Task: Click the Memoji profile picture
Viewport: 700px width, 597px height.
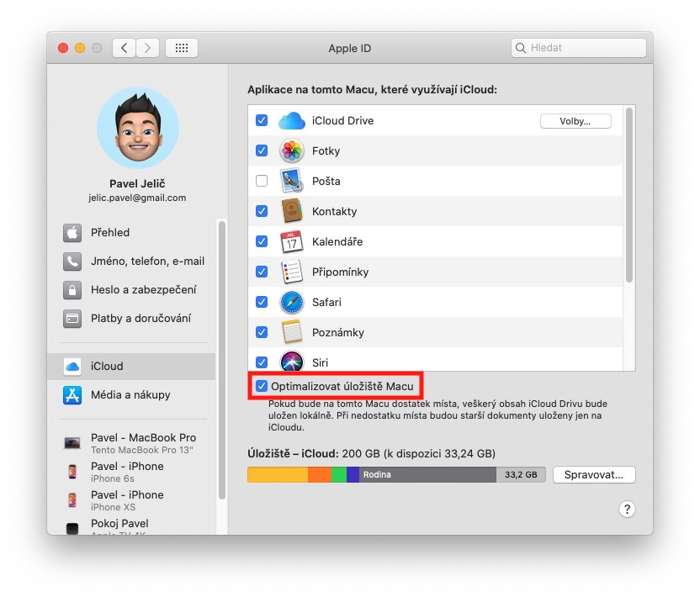Action: pyautogui.click(x=138, y=128)
